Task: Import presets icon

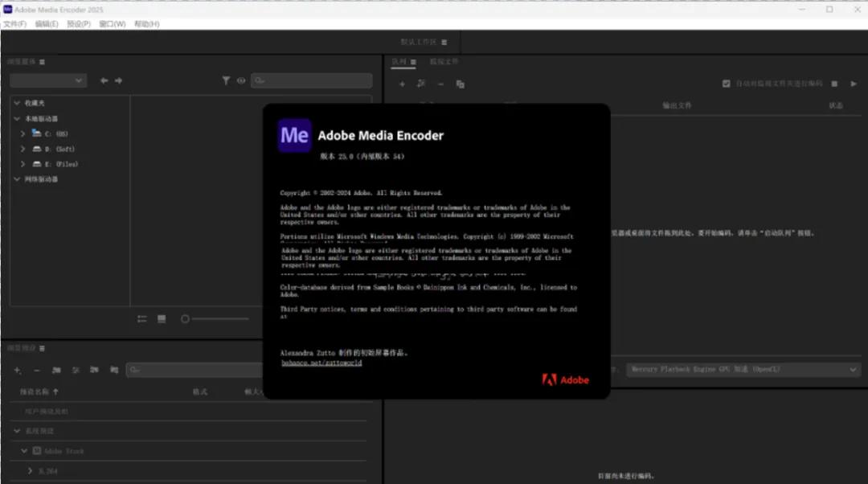Action: 94,369
